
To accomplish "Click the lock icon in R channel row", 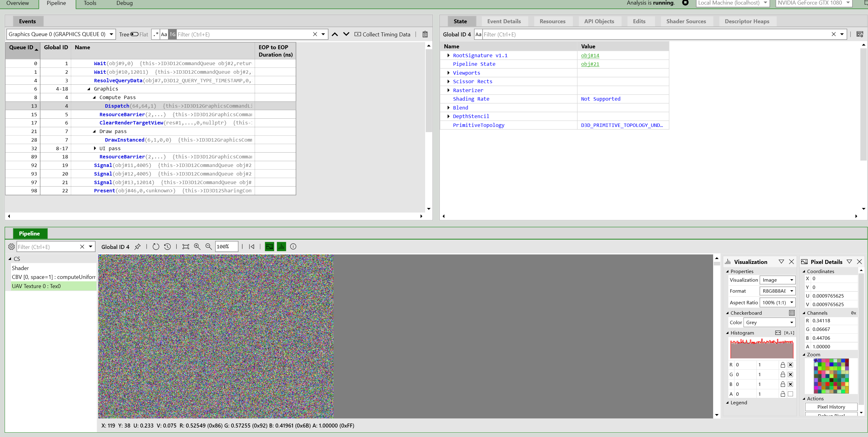I will pos(783,365).
